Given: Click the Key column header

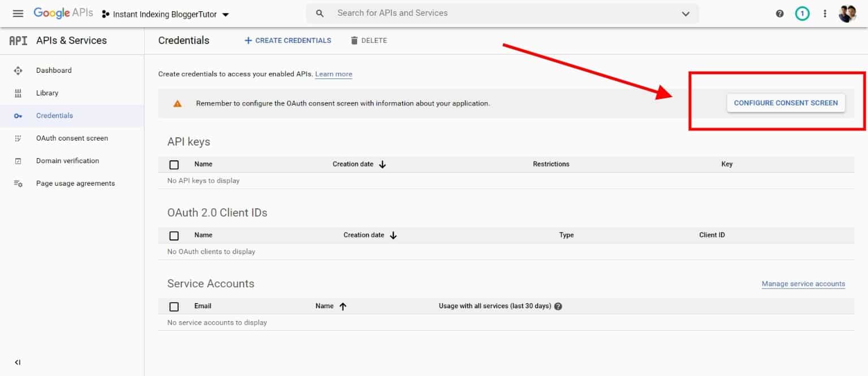Looking at the screenshot, I should pos(727,164).
